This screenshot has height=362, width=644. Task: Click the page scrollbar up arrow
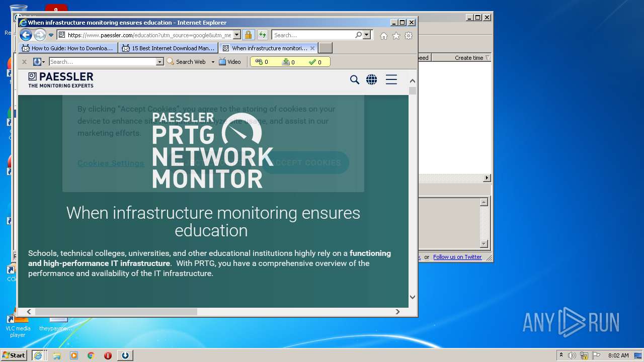[x=413, y=81]
